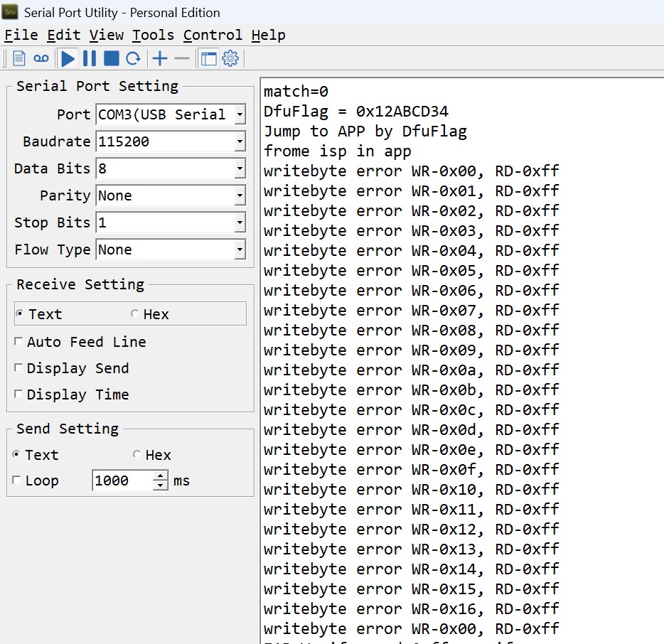
Task: Expand the Parity dropdown list
Action: (240, 195)
